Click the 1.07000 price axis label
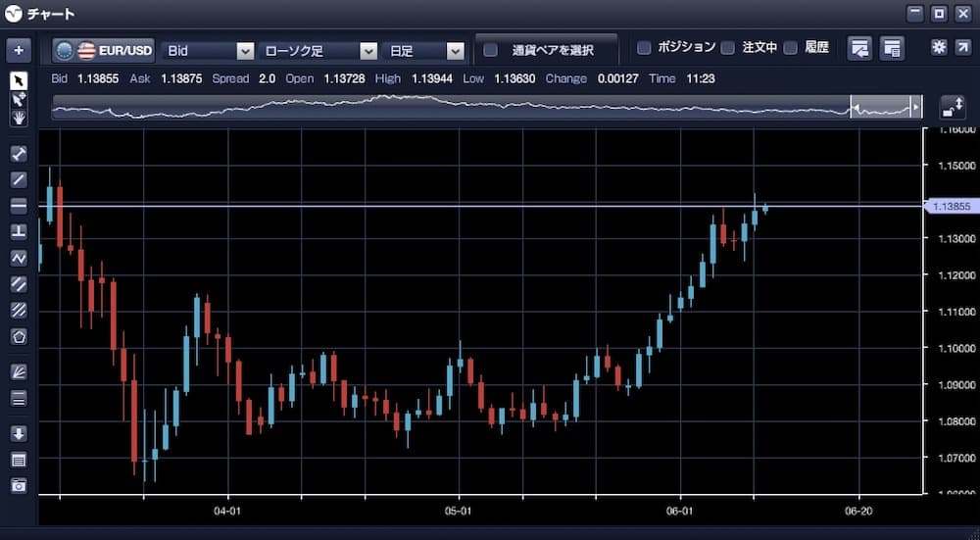This screenshot has width=980, height=540. point(956,458)
